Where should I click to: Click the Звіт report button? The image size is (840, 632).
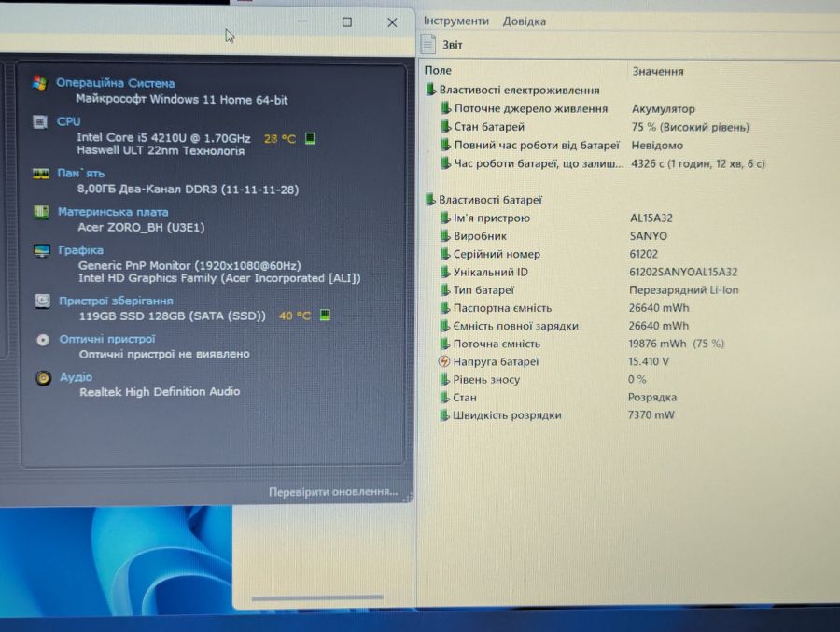[442, 45]
